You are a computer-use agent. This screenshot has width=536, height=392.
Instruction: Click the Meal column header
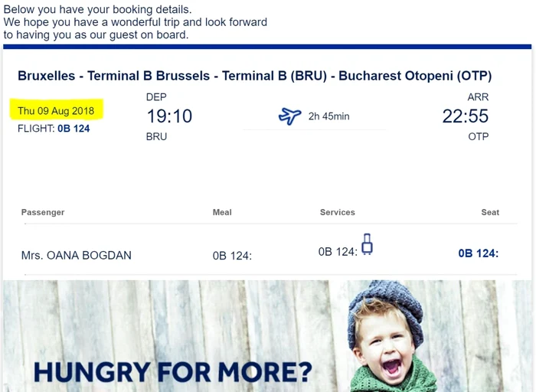point(222,212)
